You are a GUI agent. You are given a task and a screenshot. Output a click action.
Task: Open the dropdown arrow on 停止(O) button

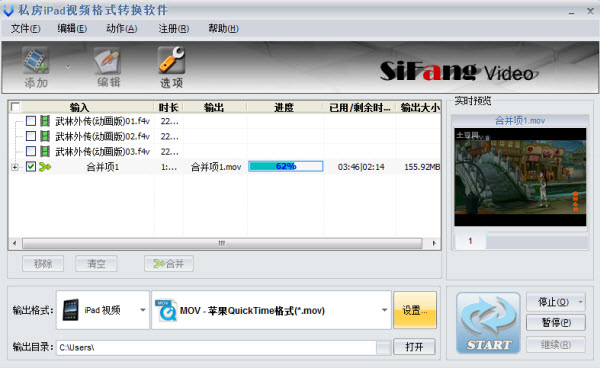tap(580, 302)
